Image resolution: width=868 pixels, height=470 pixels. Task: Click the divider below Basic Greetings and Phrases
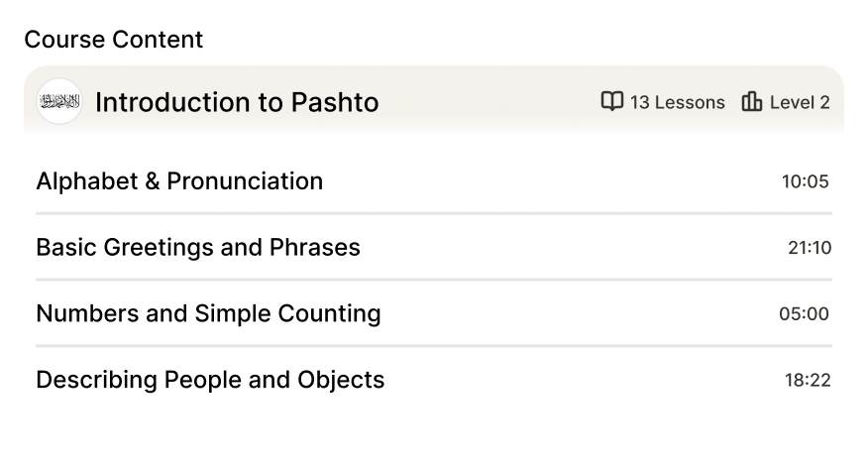click(x=434, y=280)
